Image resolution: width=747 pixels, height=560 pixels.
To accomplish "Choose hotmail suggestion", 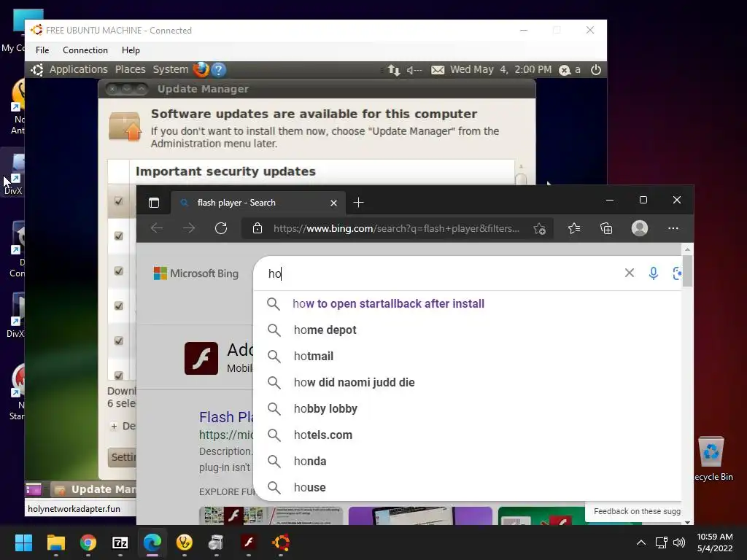I will 468,356.
